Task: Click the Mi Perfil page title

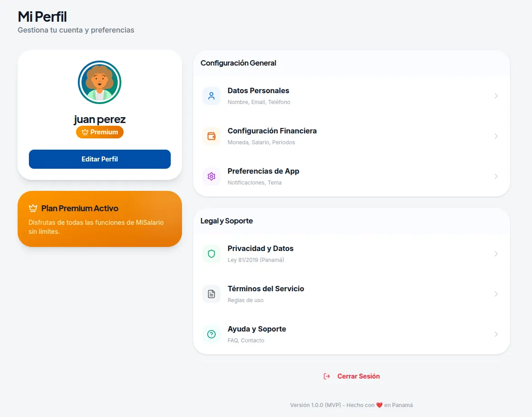Action: [x=43, y=17]
